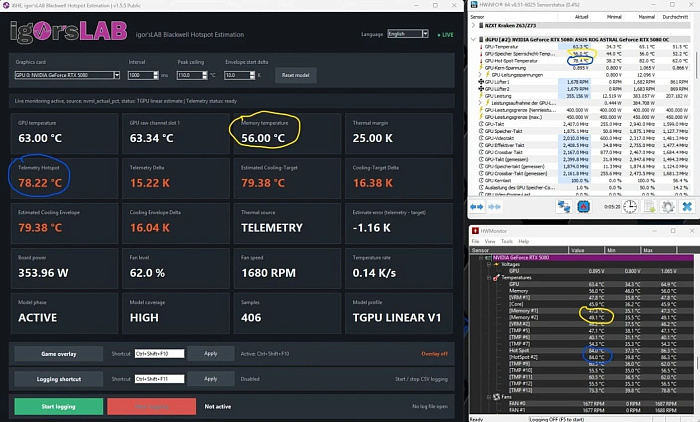Image resolution: width=700 pixels, height=422 pixels.
Task: Click HWMonitor red app icon in title bar
Action: coord(475,231)
